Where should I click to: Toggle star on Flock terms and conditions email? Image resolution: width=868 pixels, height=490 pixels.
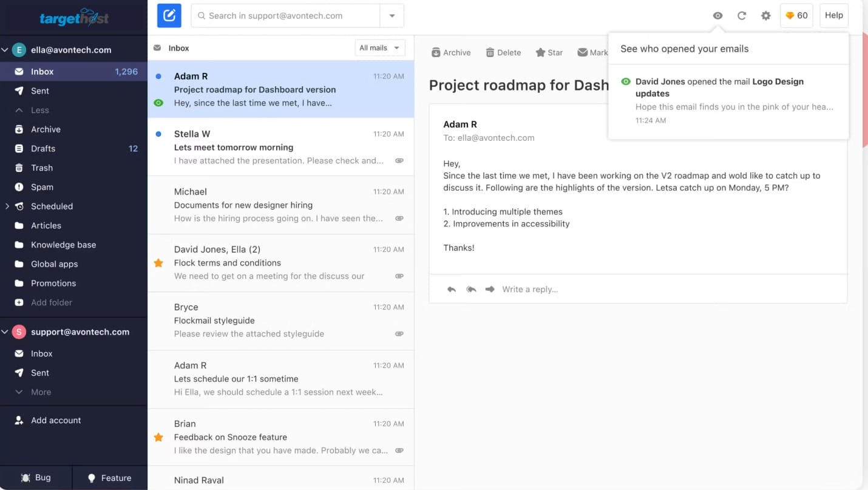click(158, 263)
